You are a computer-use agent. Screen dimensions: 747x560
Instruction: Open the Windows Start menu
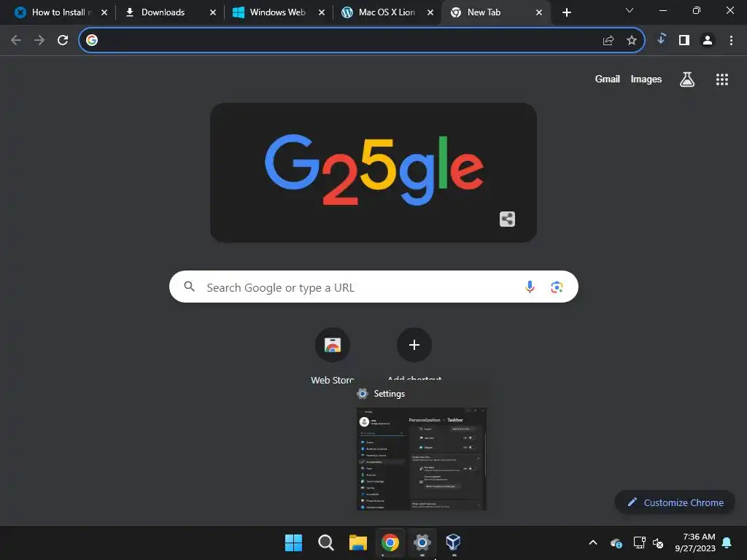click(x=293, y=542)
